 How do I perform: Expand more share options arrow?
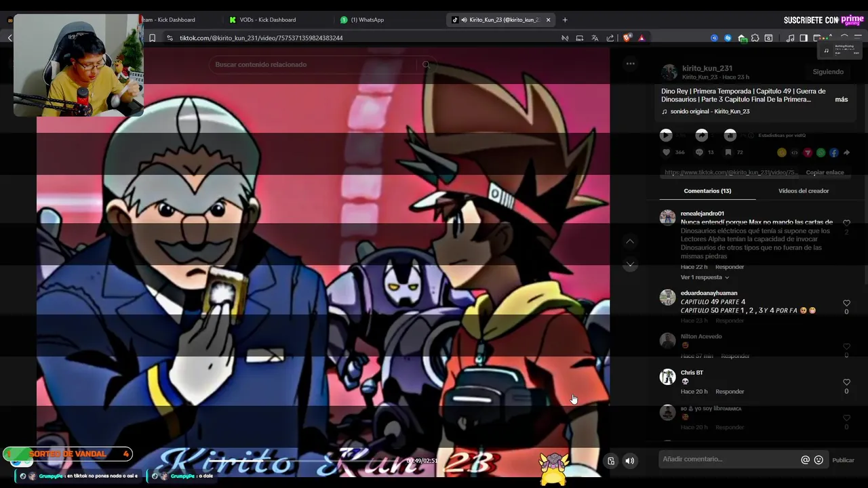(x=846, y=152)
